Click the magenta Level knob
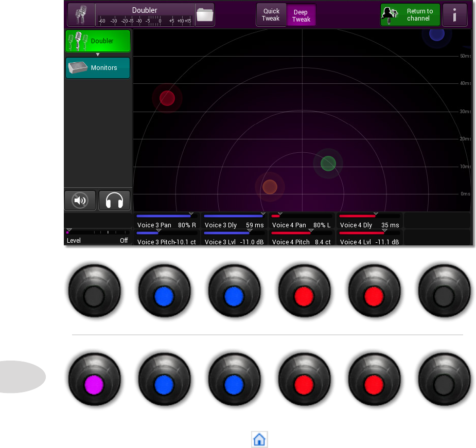476x448 pixels. click(x=94, y=380)
